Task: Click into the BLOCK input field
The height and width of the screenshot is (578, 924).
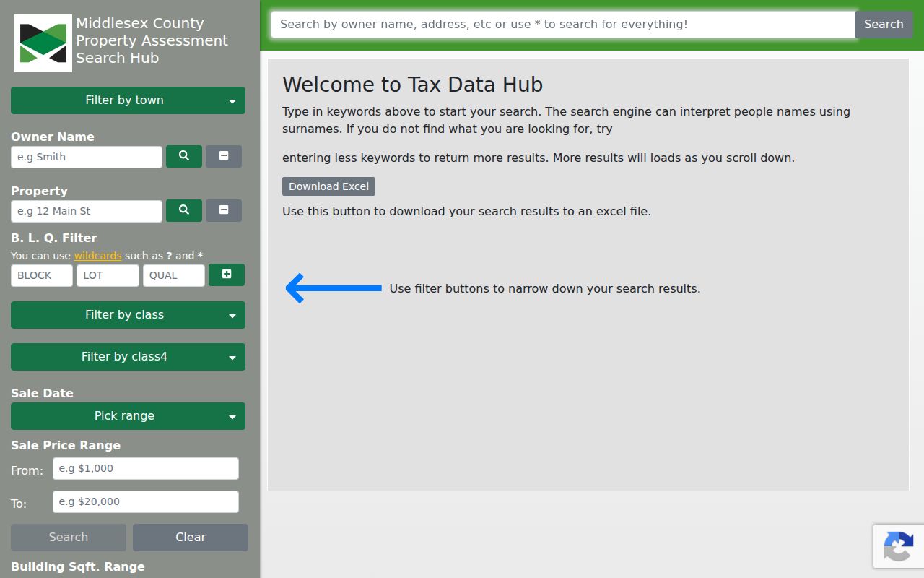Action: (42, 275)
